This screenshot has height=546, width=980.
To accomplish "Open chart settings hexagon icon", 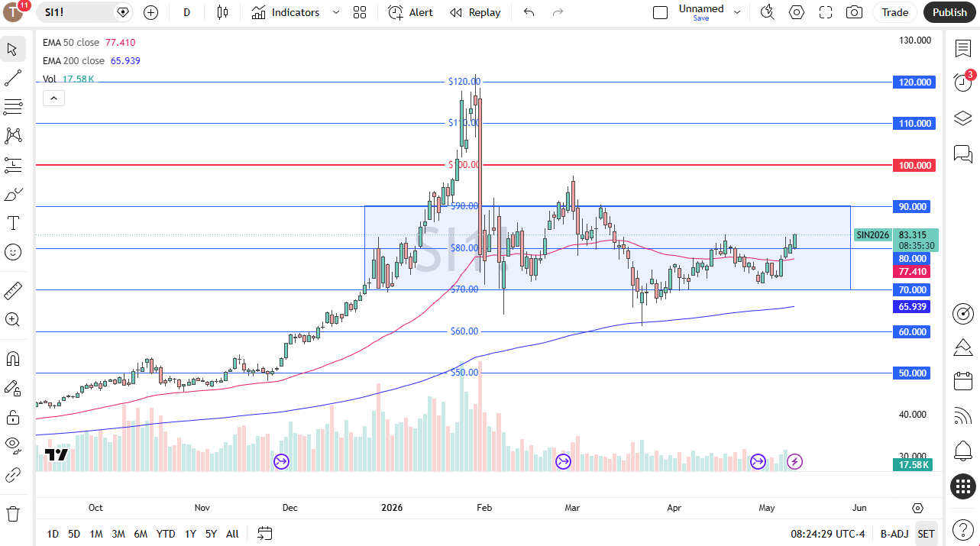I will (797, 12).
